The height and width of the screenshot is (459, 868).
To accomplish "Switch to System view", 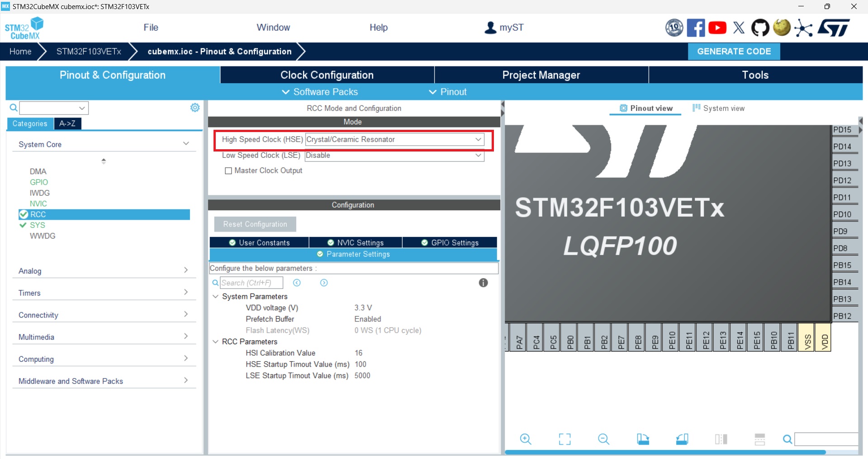I will click(718, 108).
